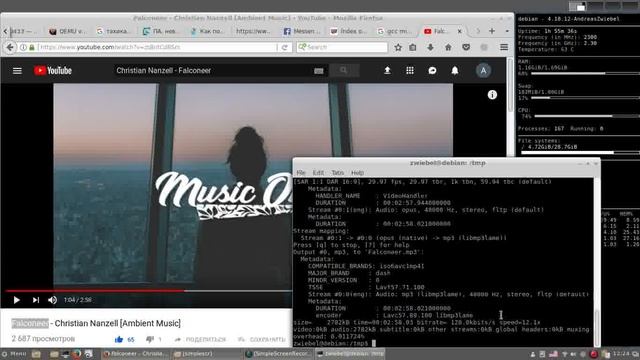Open the Firefox downloads arrow
640x360 pixels.
tap(430, 47)
